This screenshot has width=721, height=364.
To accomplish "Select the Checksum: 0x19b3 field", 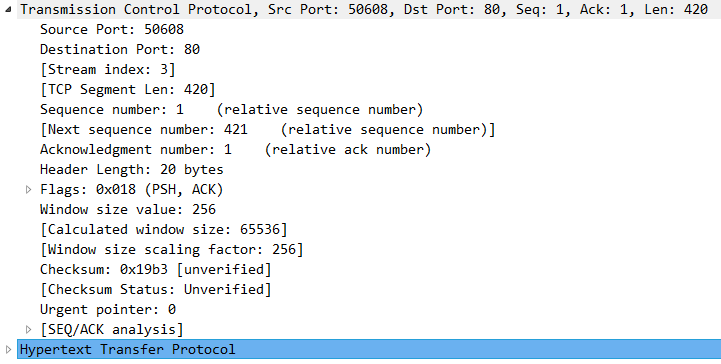I will (156, 269).
